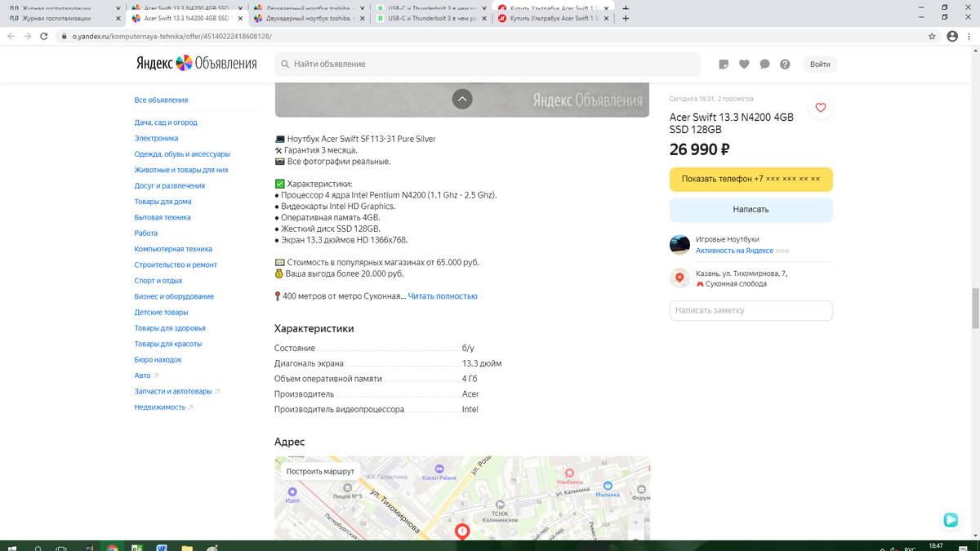This screenshot has width=980, height=551.
Task: Expand description via 'Читать полностью'
Action: pyautogui.click(x=443, y=296)
